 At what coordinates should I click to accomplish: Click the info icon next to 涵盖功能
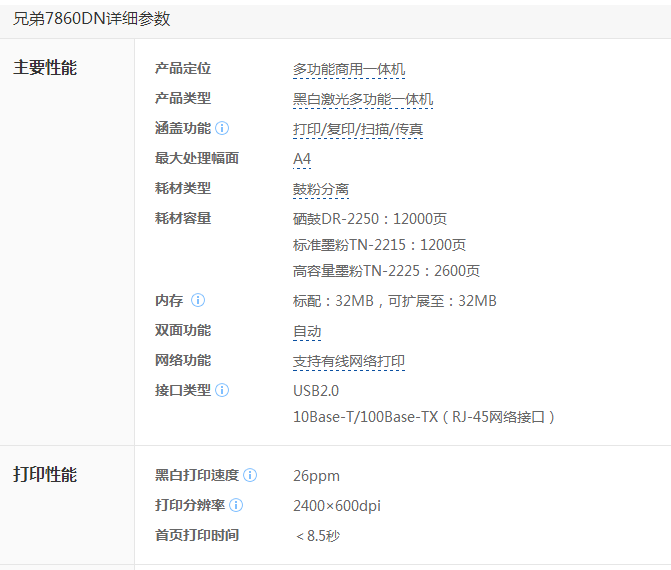(x=222, y=128)
